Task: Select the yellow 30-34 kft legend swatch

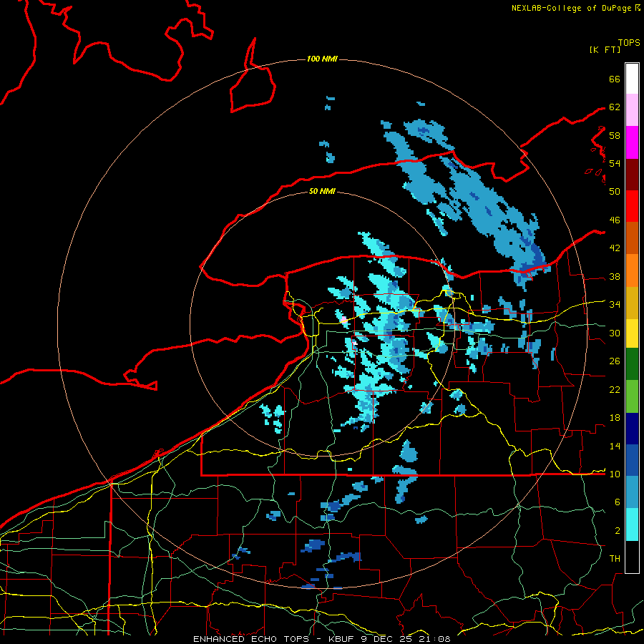Action: click(632, 333)
